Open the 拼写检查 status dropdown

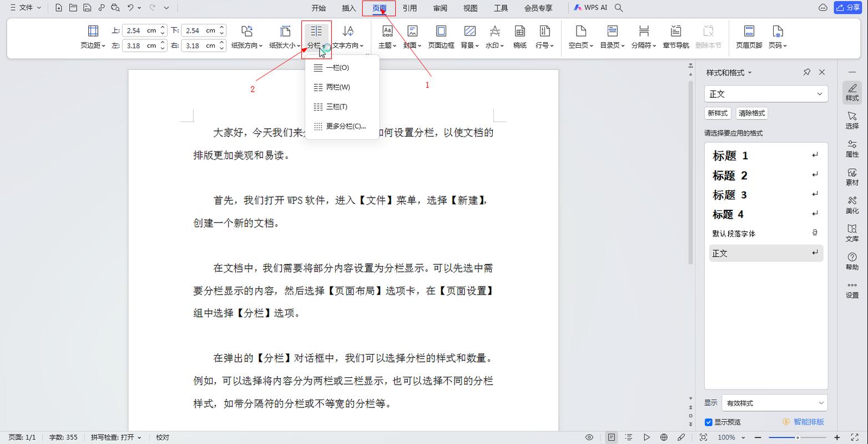(x=116, y=437)
